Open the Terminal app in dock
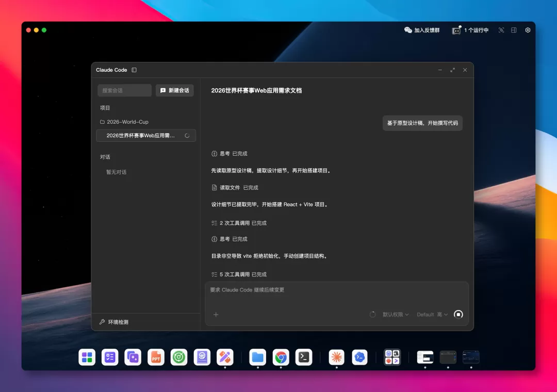Viewport: 557px width, 392px height. pos(304,357)
